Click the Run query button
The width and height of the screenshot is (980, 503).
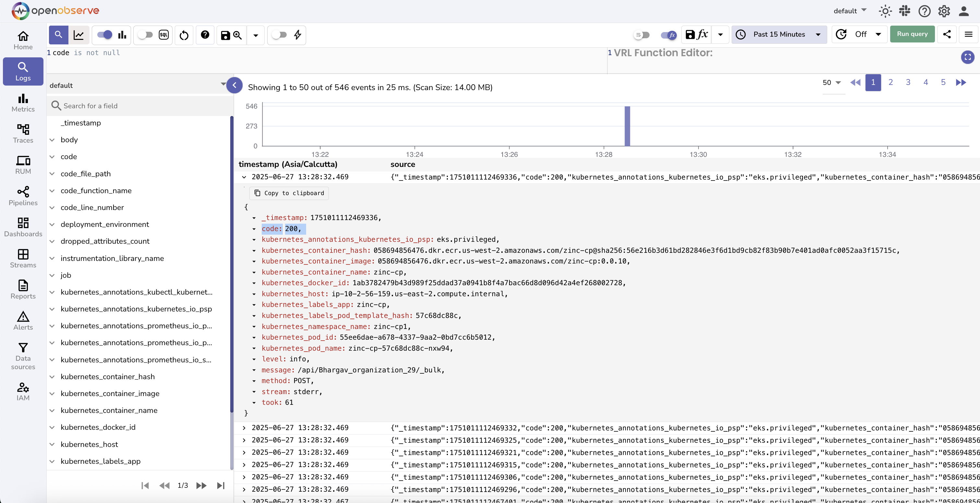[912, 34]
